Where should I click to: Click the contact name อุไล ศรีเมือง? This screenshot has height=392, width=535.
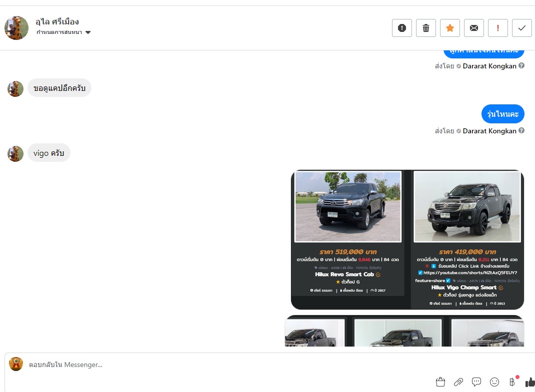point(57,21)
